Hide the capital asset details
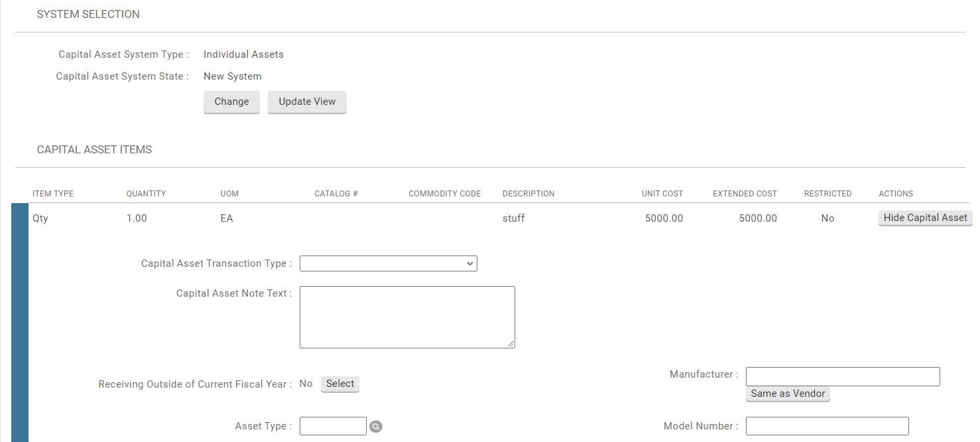 point(925,218)
